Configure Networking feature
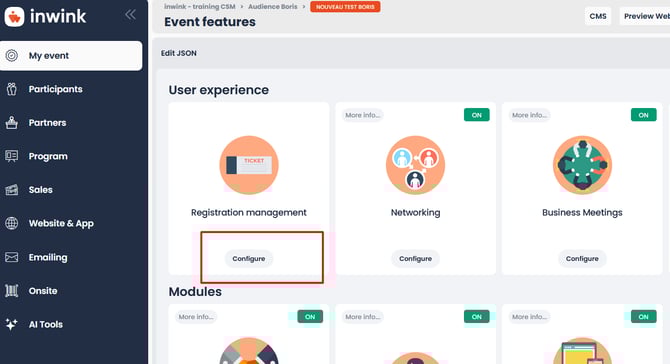 point(415,259)
